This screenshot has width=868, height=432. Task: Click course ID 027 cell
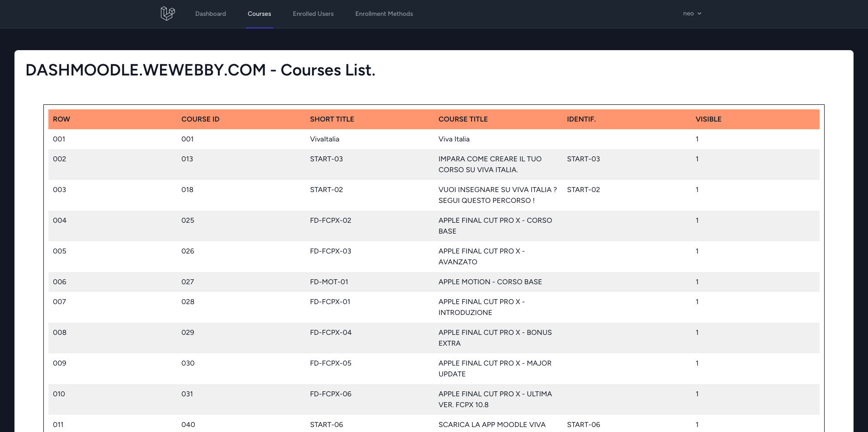tap(188, 282)
